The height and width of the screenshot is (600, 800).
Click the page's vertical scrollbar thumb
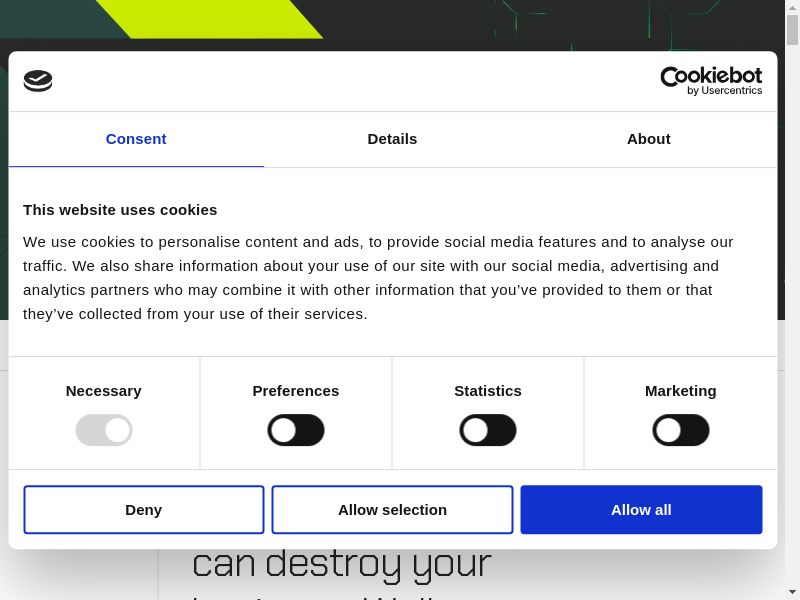point(792,30)
